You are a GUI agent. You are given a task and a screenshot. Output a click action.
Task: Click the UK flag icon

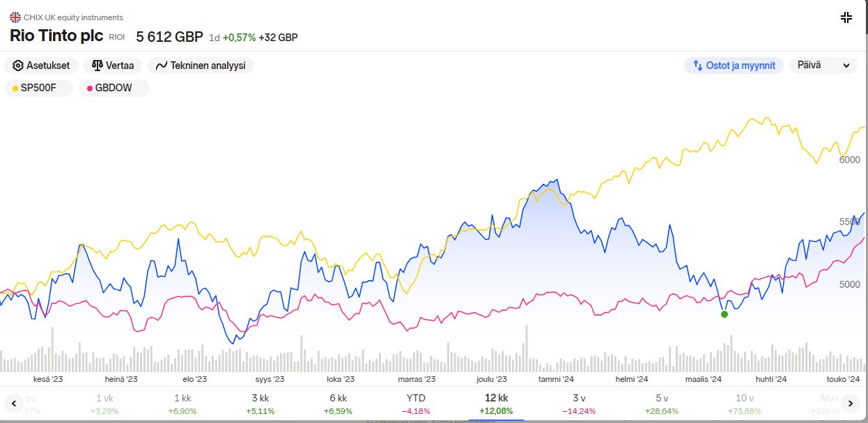[x=15, y=17]
